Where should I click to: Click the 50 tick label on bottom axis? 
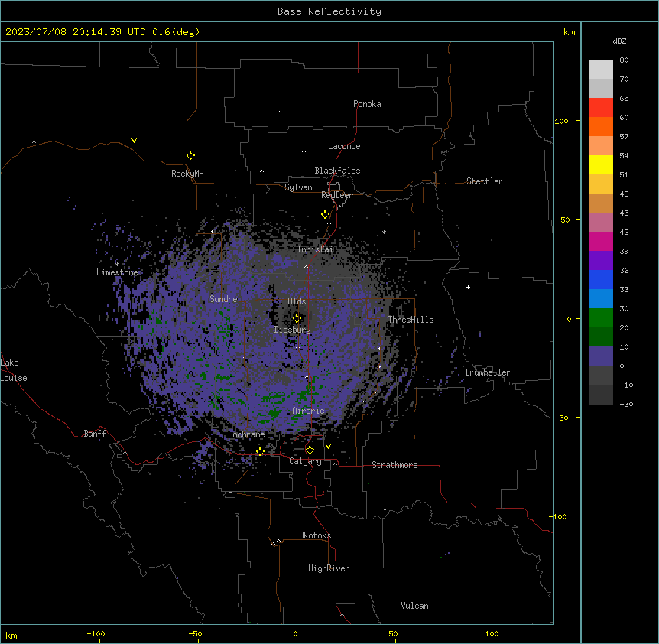pos(393,633)
